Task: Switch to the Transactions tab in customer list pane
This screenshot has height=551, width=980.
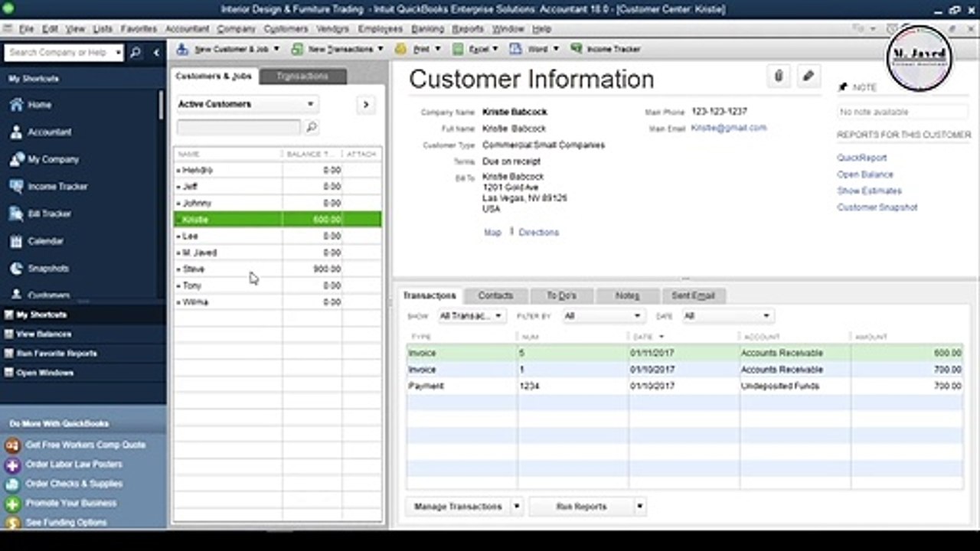Action: [x=302, y=77]
